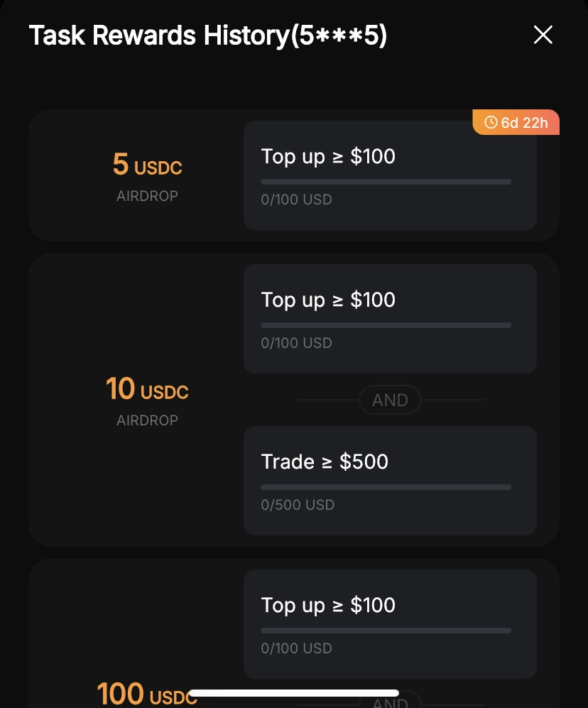Image resolution: width=588 pixels, height=708 pixels.
Task: Click the clock icon in the timer badge
Action: pyautogui.click(x=491, y=123)
